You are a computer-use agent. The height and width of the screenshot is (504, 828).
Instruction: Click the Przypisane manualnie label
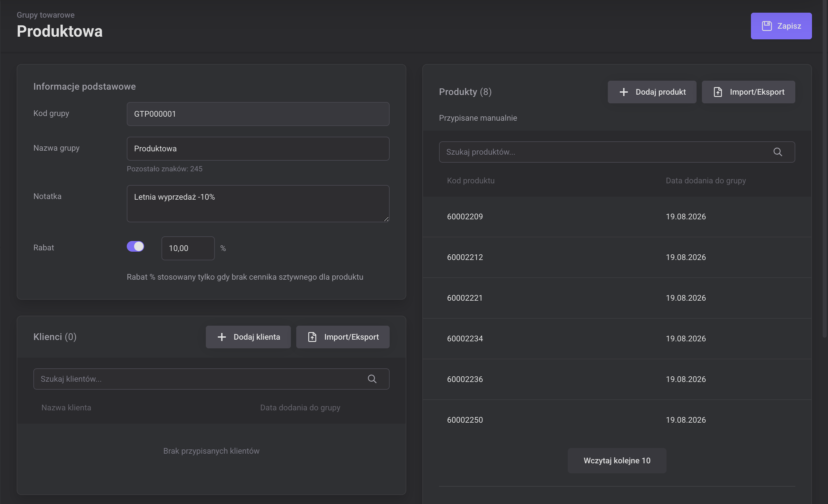(x=477, y=118)
